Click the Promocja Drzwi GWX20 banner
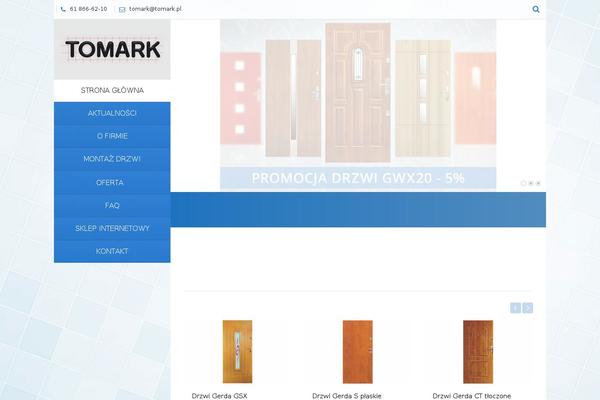Viewport: 600px width, 400px height. pyautogui.click(x=358, y=105)
